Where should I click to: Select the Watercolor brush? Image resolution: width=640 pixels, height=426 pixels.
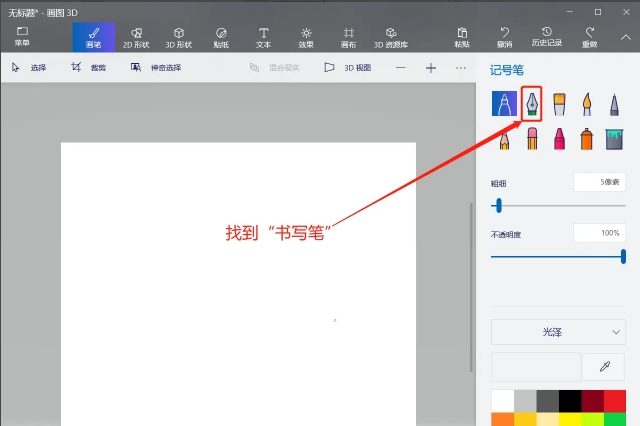(x=587, y=104)
